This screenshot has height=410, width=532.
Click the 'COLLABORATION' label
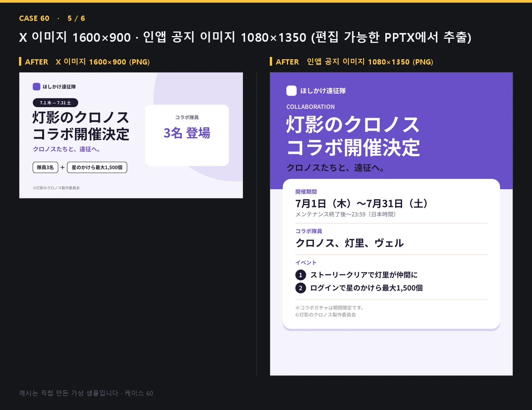(310, 107)
